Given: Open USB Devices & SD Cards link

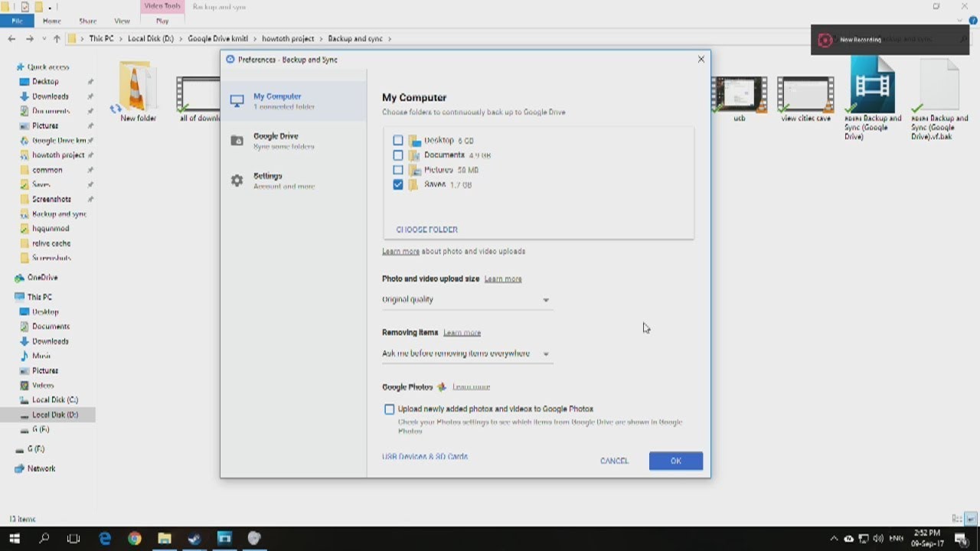Looking at the screenshot, I should pyautogui.click(x=425, y=456).
